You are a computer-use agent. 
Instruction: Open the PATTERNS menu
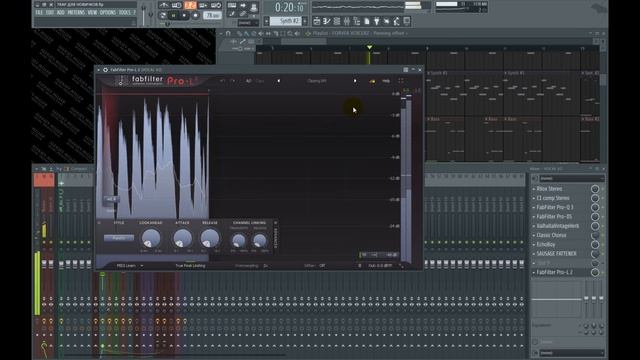76,13
